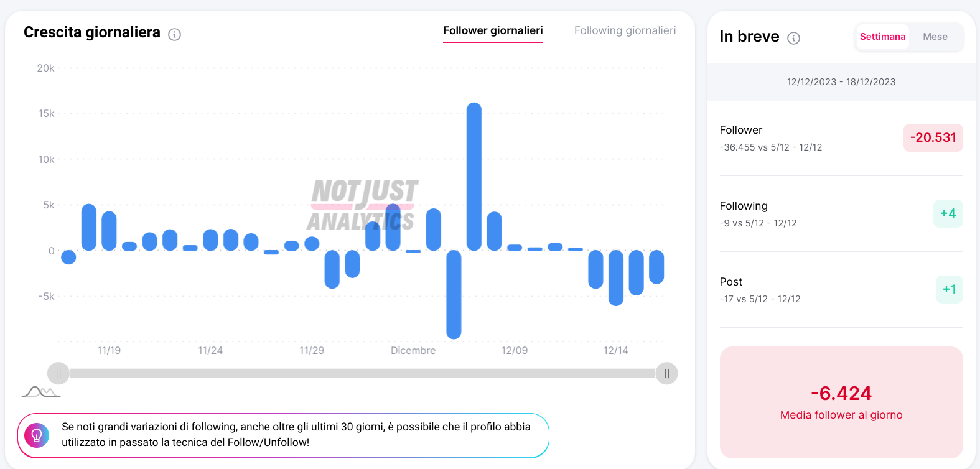Click the tallest 15k follower bar
Screen dimensions: 980x469
474,177
